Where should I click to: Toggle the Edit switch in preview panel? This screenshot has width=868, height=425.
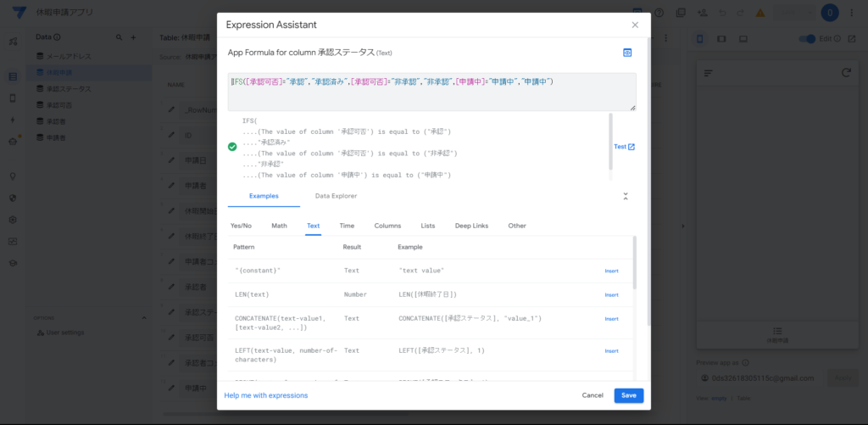(807, 39)
